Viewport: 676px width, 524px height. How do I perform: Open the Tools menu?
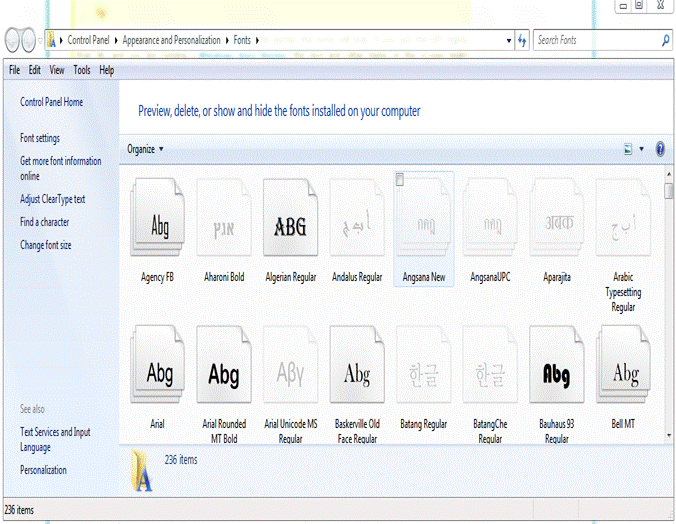[82, 70]
